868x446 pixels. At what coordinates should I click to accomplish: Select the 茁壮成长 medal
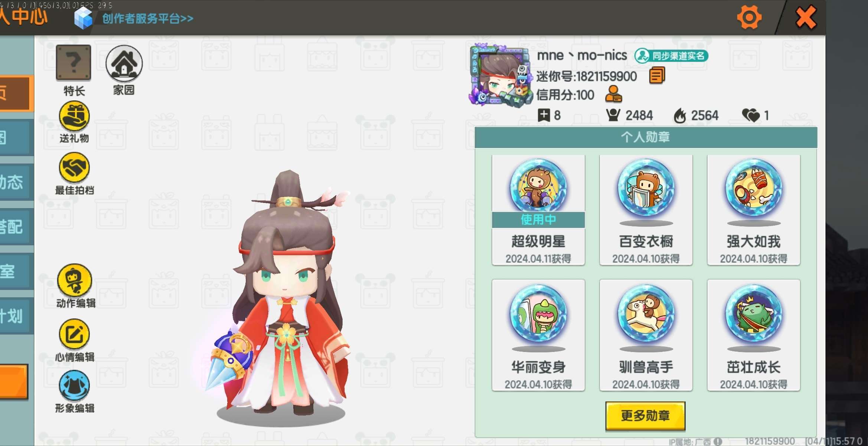[x=754, y=335]
